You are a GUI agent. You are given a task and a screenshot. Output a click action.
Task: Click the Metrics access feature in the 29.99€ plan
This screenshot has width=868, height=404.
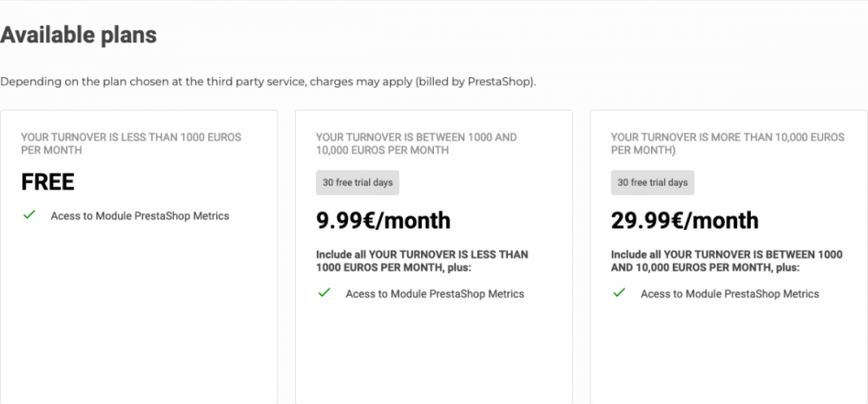(730, 294)
